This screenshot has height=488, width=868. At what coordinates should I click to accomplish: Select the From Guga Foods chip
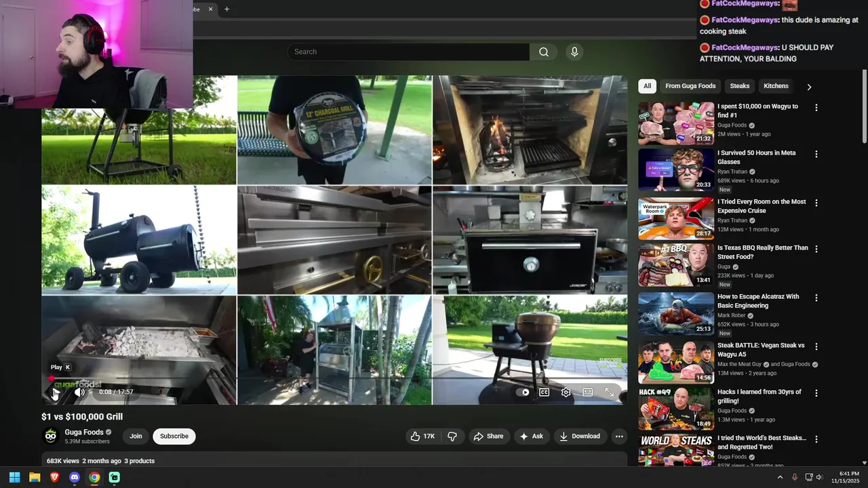click(x=690, y=86)
